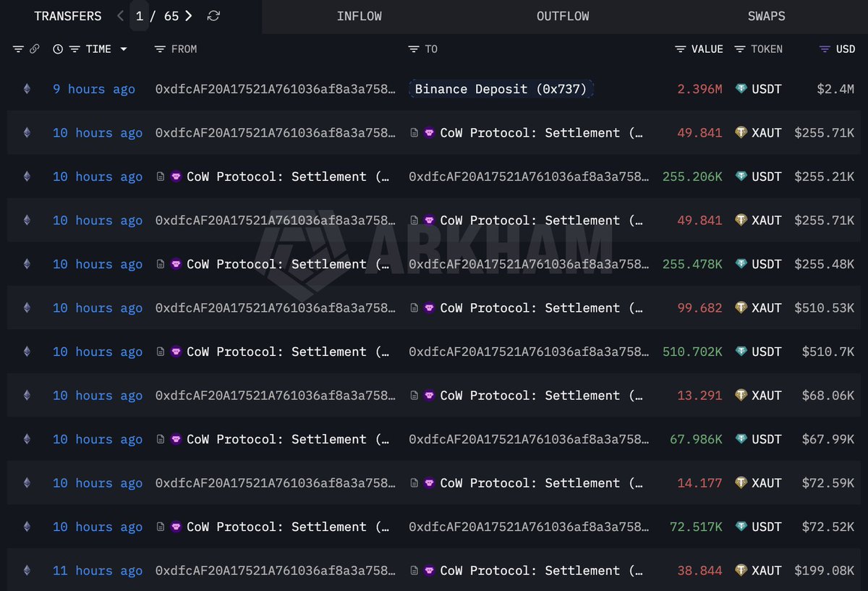Click the VALUE column filter icon
Screen dimensions: 868x591
pos(681,49)
